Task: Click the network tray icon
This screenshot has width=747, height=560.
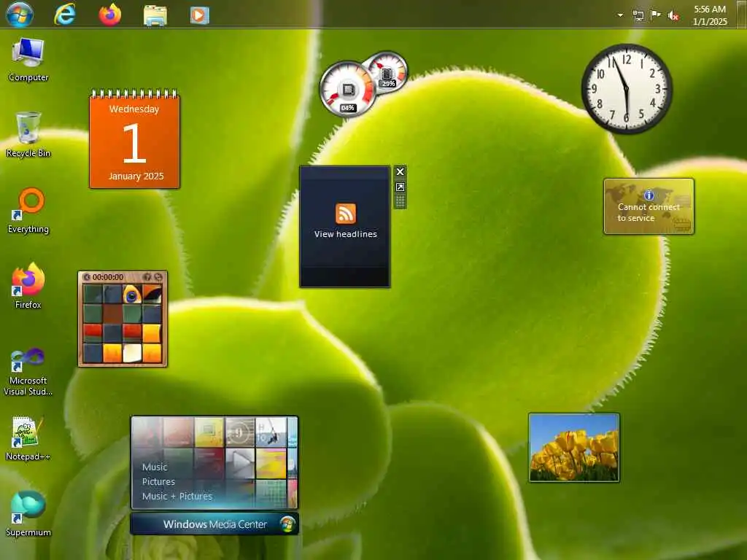Action: (x=638, y=15)
